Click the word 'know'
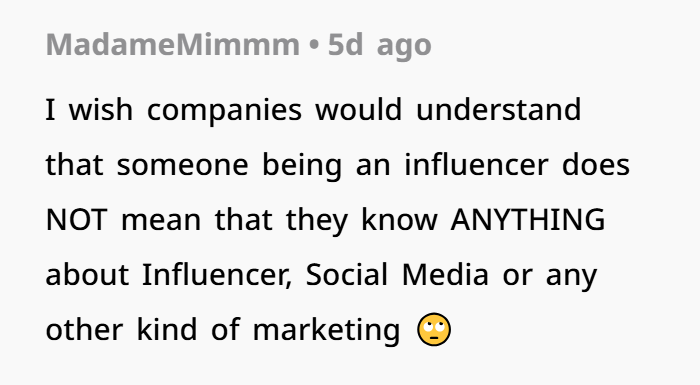 click(x=400, y=219)
